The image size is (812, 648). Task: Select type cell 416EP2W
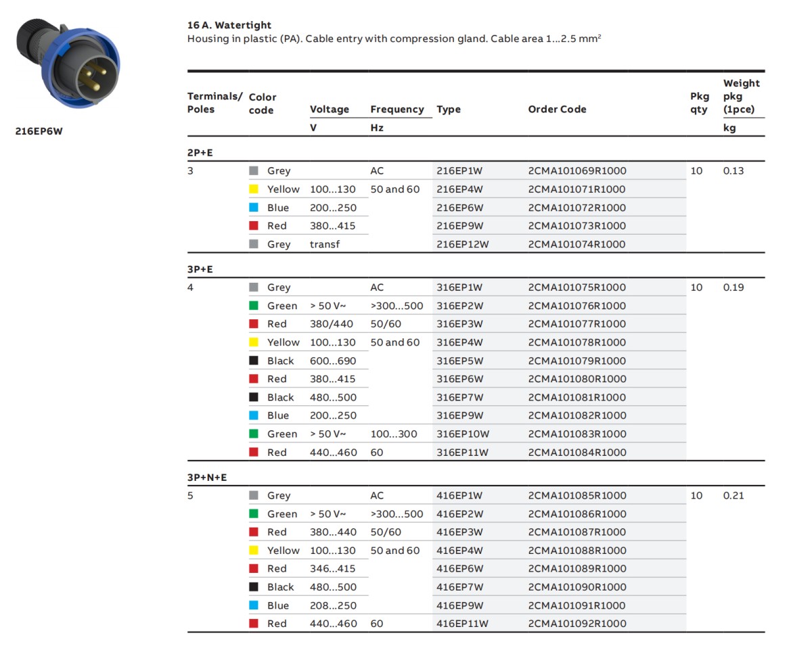[x=459, y=514]
